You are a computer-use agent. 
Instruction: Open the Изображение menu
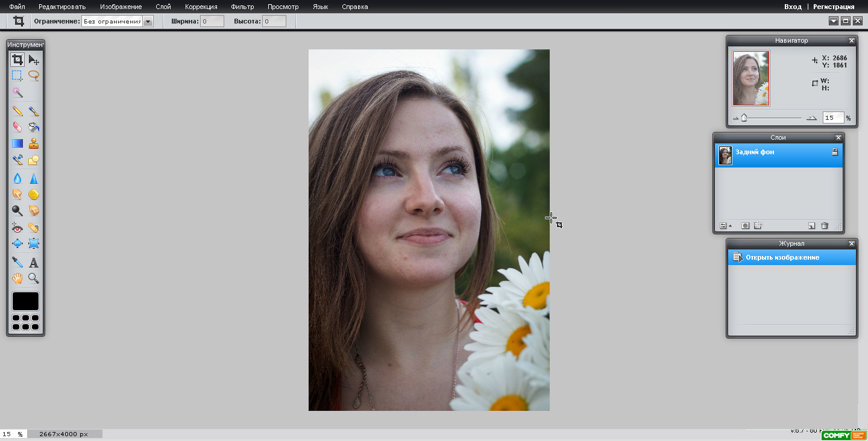click(121, 7)
